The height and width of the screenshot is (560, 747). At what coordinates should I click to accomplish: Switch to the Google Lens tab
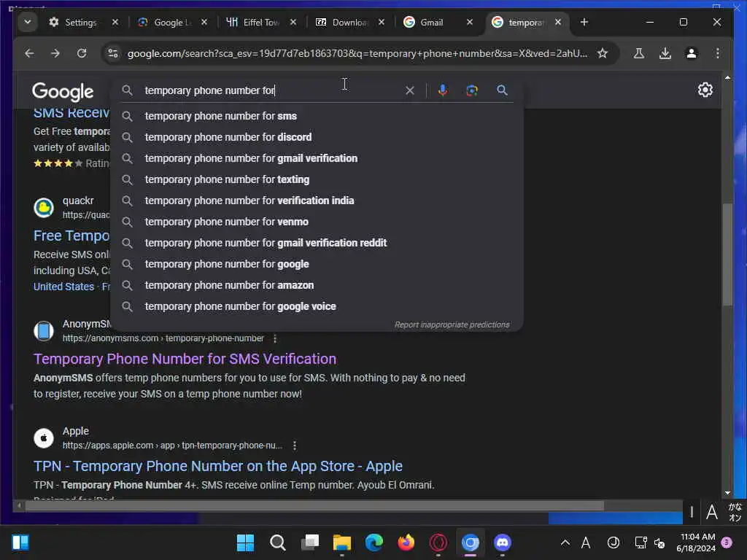click(173, 23)
